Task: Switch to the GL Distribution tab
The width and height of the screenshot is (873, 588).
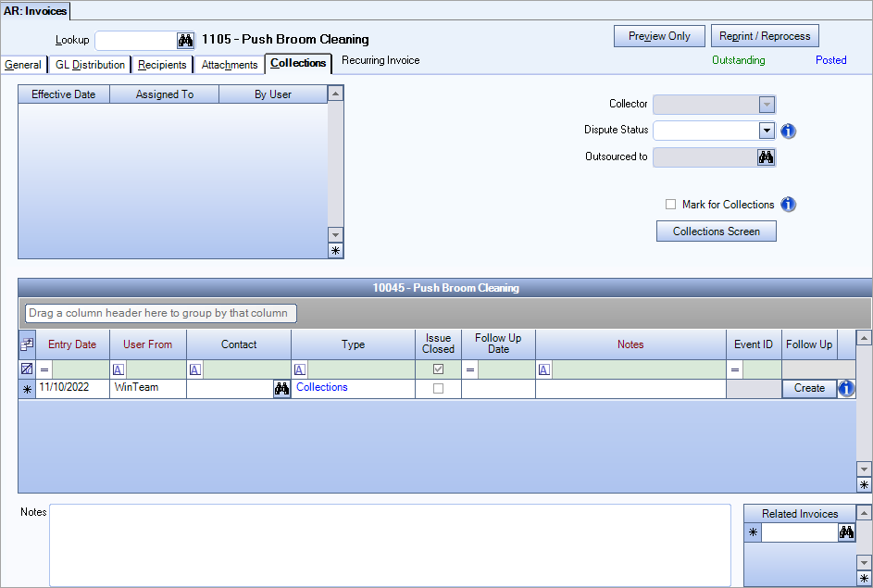Action: (x=89, y=65)
